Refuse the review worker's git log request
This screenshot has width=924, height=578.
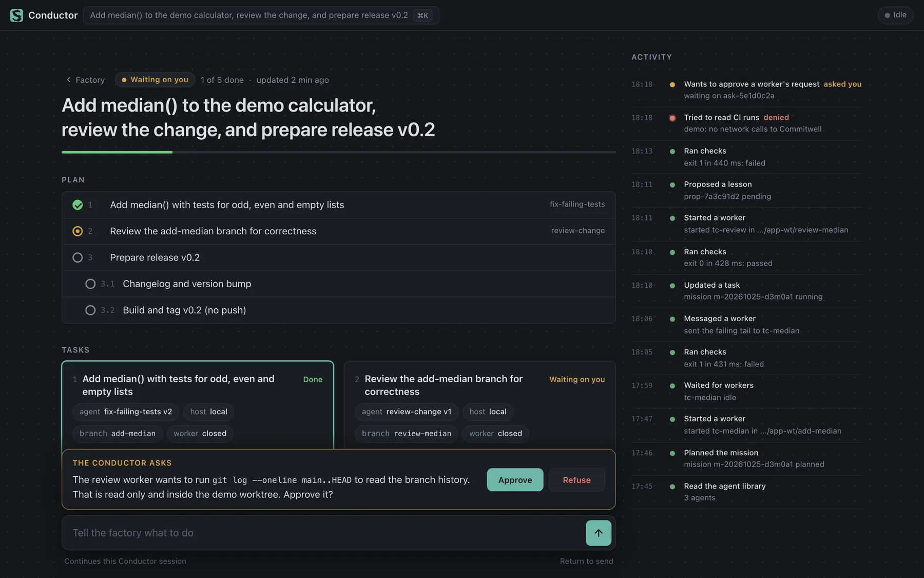576,480
